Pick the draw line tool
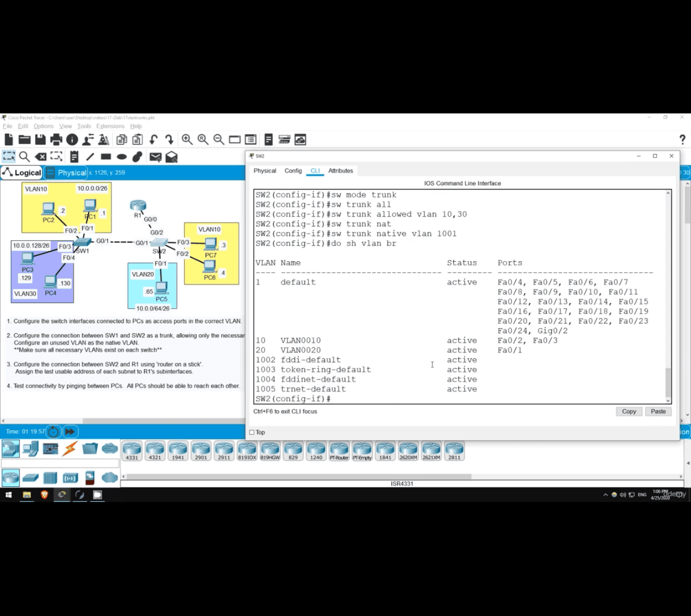The height and width of the screenshot is (616, 691). pos(90,156)
